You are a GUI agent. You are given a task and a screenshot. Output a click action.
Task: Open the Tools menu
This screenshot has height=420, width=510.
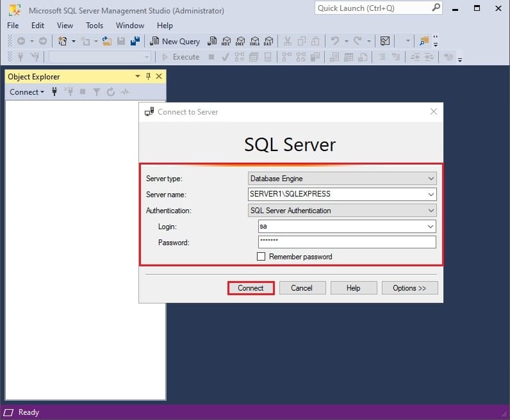94,26
